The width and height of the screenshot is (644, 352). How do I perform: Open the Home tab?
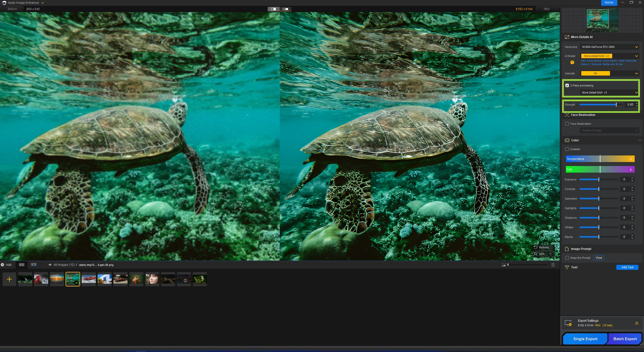click(x=609, y=3)
